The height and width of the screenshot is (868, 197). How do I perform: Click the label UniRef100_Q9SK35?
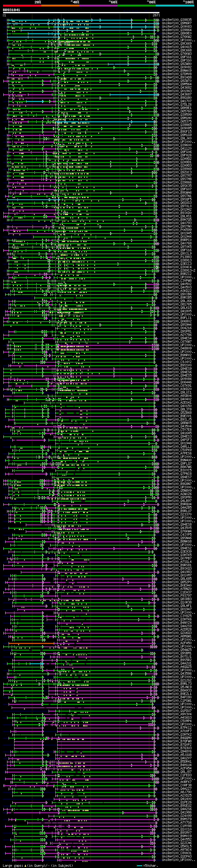click(176, 186)
